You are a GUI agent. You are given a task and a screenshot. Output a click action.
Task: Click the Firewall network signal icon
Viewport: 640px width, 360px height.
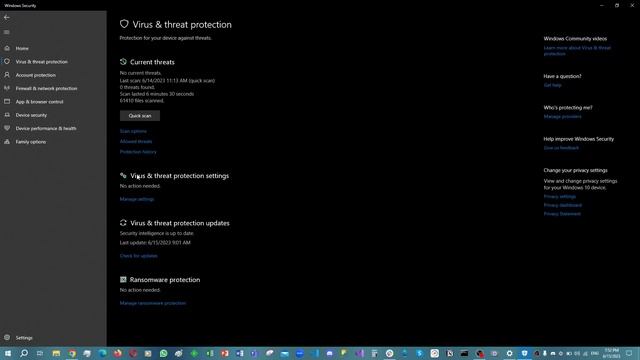7,88
